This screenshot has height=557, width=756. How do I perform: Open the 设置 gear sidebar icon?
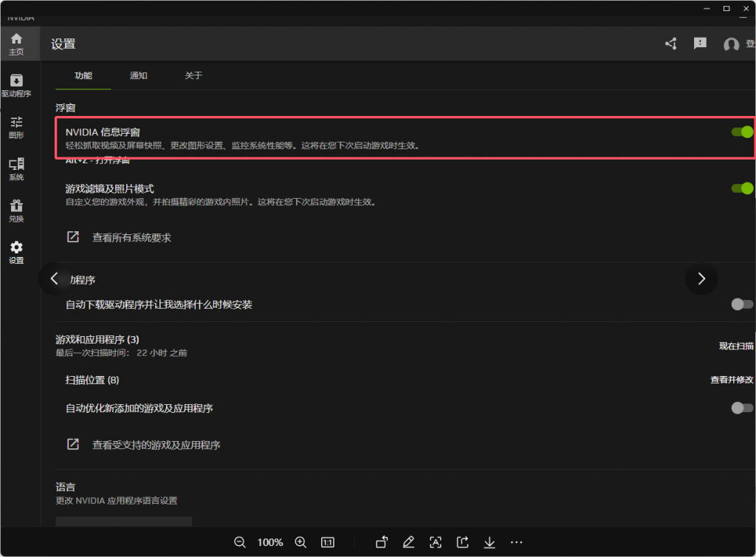point(16,253)
